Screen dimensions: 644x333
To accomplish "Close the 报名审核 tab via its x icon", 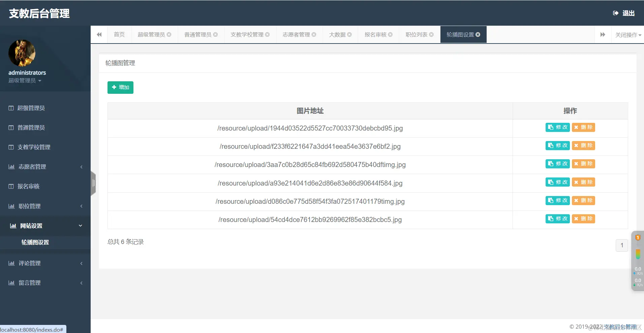I will pos(391,34).
